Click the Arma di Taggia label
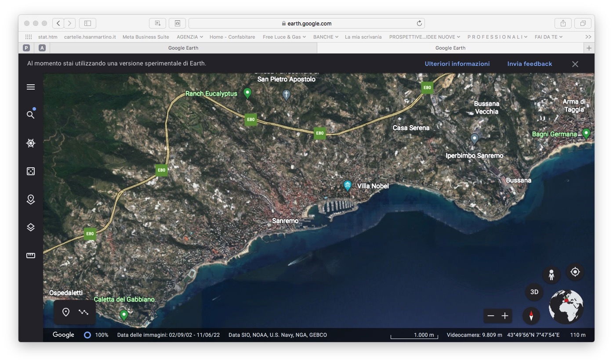 574,106
